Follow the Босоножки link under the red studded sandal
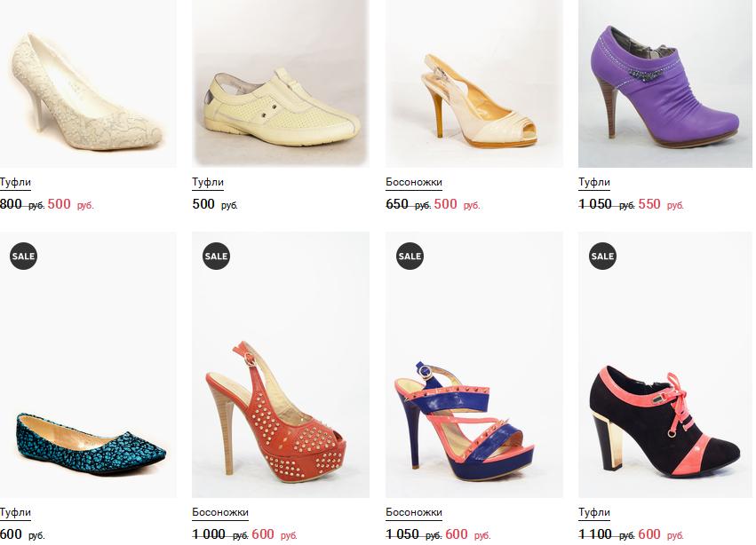The width and height of the screenshot is (756, 545). click(219, 512)
